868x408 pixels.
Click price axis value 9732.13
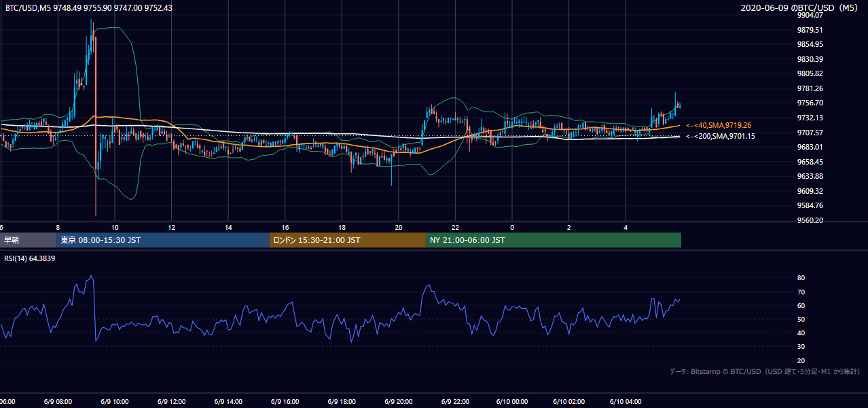811,118
